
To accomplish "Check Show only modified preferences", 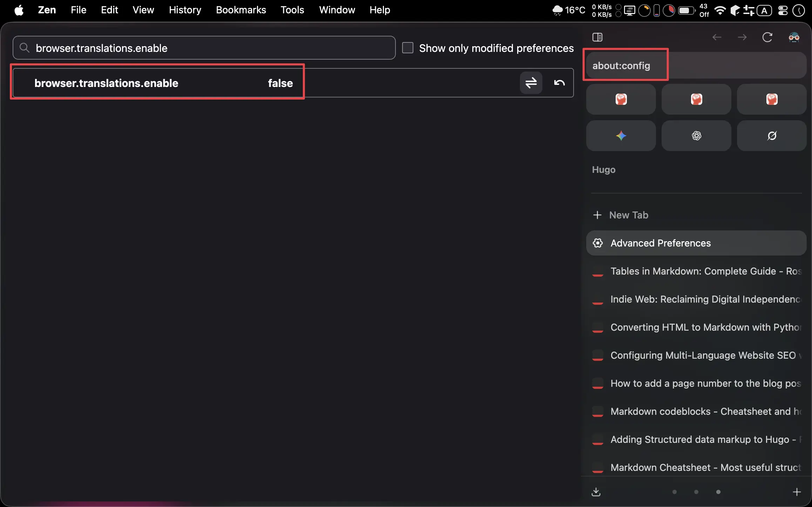I will [x=407, y=48].
